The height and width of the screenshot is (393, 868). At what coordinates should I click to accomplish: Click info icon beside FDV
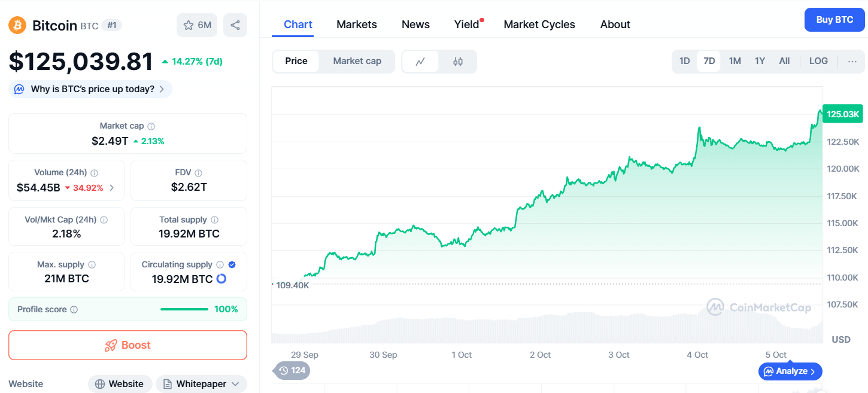coord(199,172)
